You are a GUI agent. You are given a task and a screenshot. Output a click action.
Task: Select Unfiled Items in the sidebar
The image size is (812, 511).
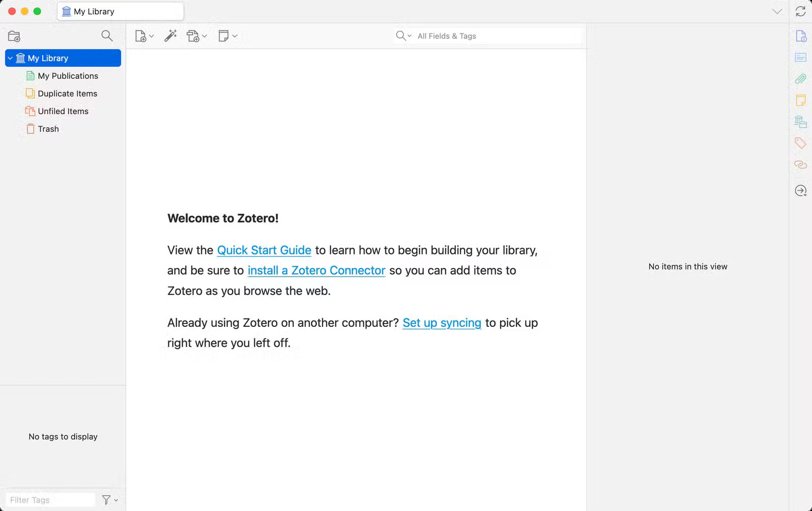[63, 111]
